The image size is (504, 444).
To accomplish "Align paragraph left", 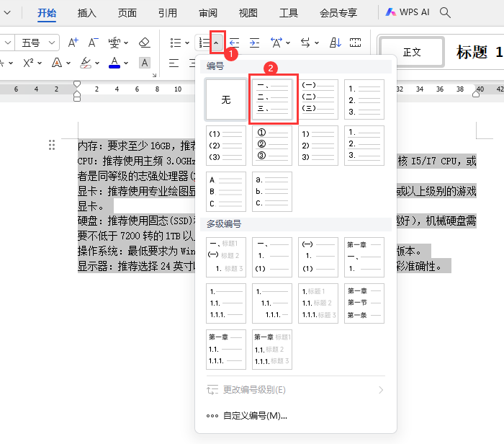I will (174, 63).
